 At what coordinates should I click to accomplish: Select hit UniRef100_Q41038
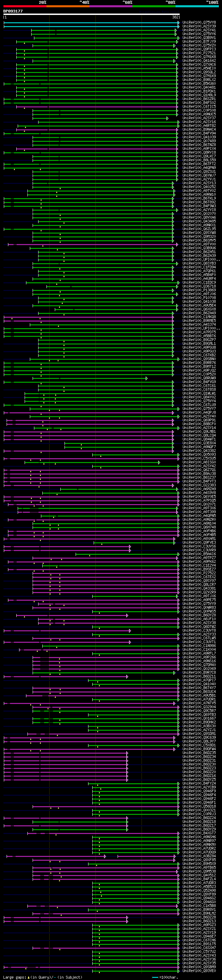[199, 302]
